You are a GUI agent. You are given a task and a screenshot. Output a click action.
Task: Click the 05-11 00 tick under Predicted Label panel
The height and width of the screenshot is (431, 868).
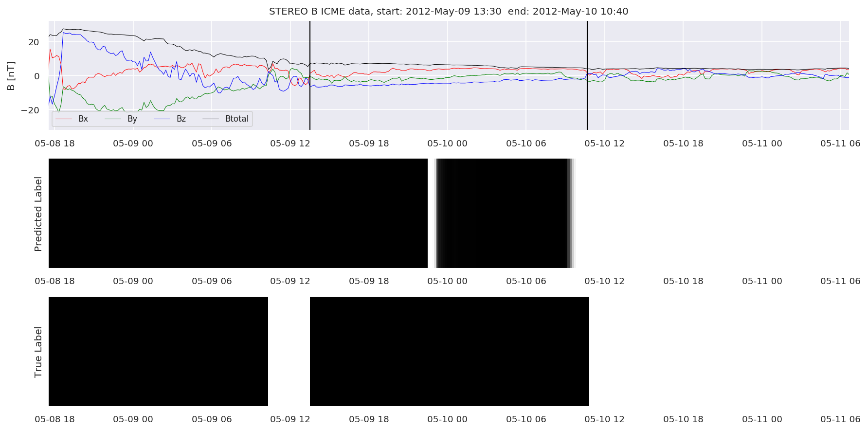click(x=762, y=281)
